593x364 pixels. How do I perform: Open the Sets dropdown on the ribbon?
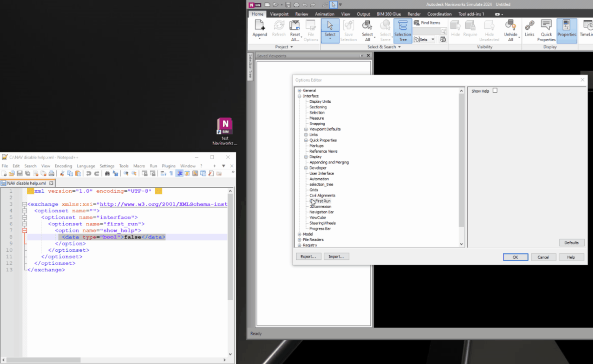click(x=432, y=39)
